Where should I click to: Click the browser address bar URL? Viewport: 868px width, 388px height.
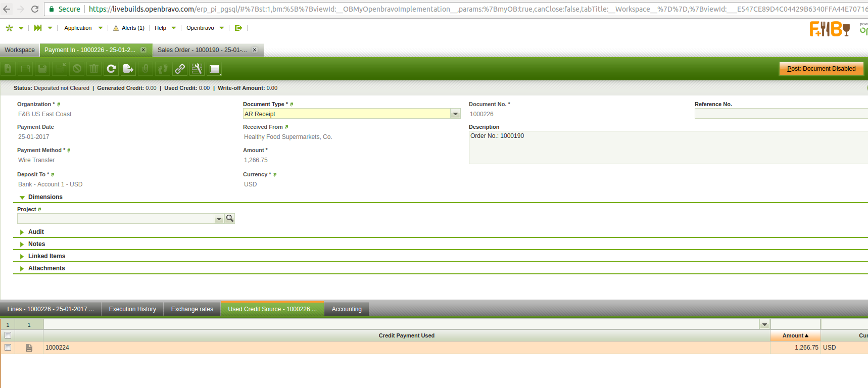477,9
